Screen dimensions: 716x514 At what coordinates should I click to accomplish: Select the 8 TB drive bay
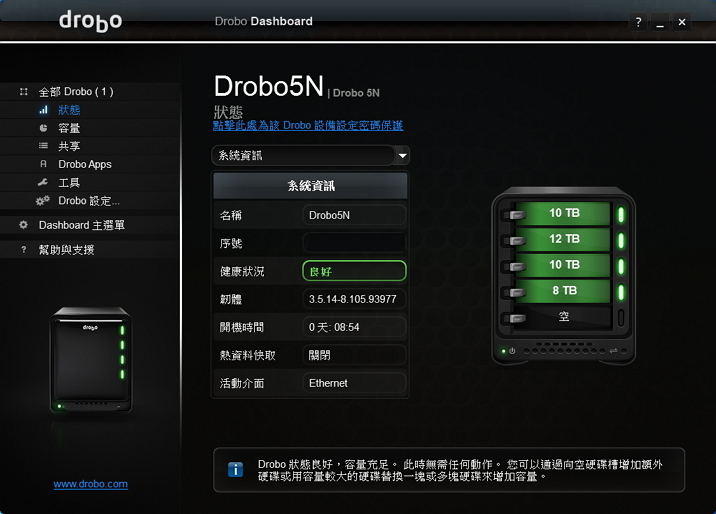point(564,290)
